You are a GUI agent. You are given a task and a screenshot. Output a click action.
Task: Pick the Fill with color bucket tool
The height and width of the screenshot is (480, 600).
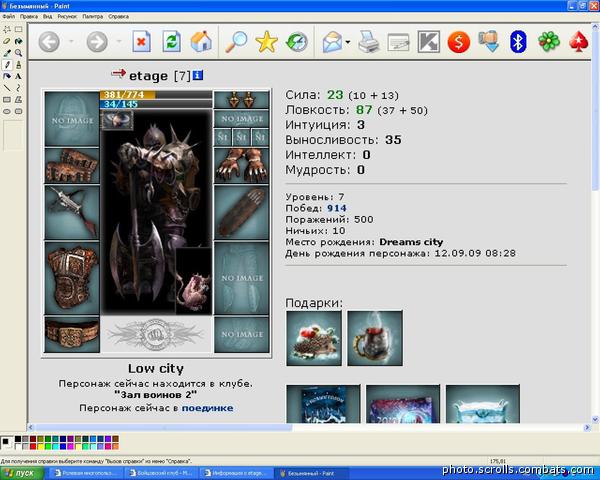tap(18, 41)
